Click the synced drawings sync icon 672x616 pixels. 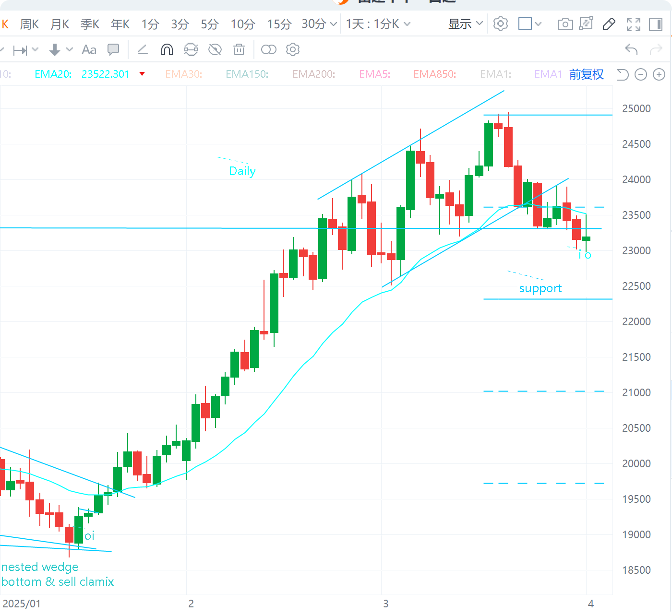point(191,49)
